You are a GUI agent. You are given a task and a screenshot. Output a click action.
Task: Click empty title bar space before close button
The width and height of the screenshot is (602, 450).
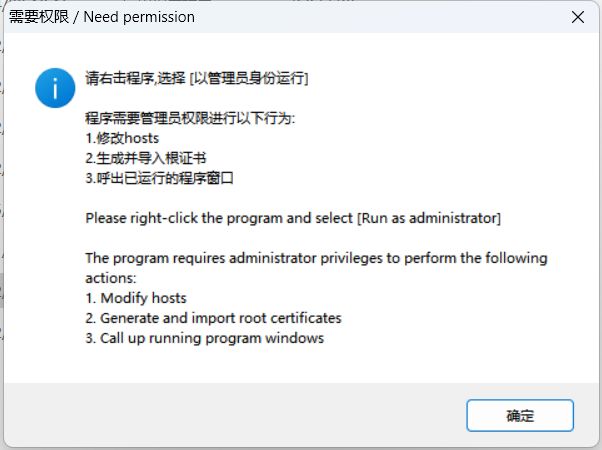click(379, 17)
